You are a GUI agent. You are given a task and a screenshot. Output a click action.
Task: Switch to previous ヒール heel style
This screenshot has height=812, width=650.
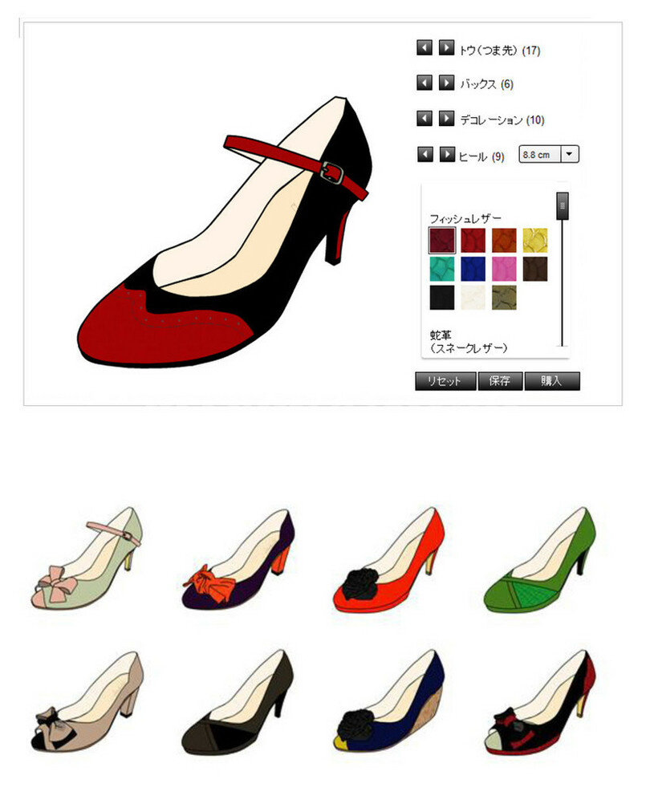(x=425, y=154)
